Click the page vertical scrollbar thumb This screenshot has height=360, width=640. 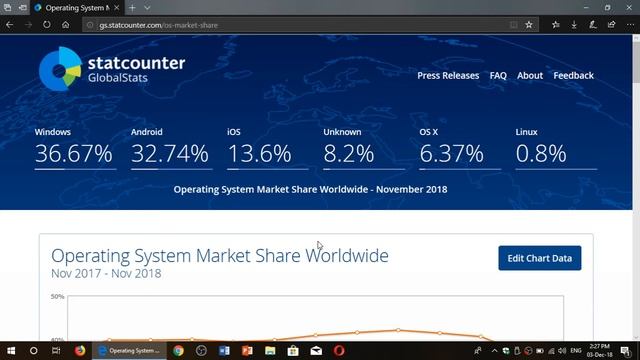[x=636, y=61]
